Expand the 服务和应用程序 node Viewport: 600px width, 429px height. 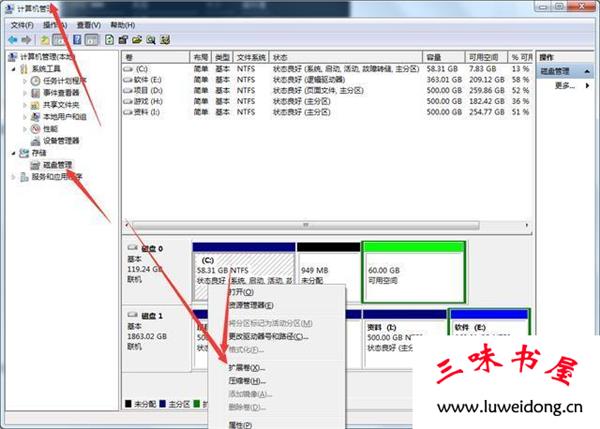[13, 176]
